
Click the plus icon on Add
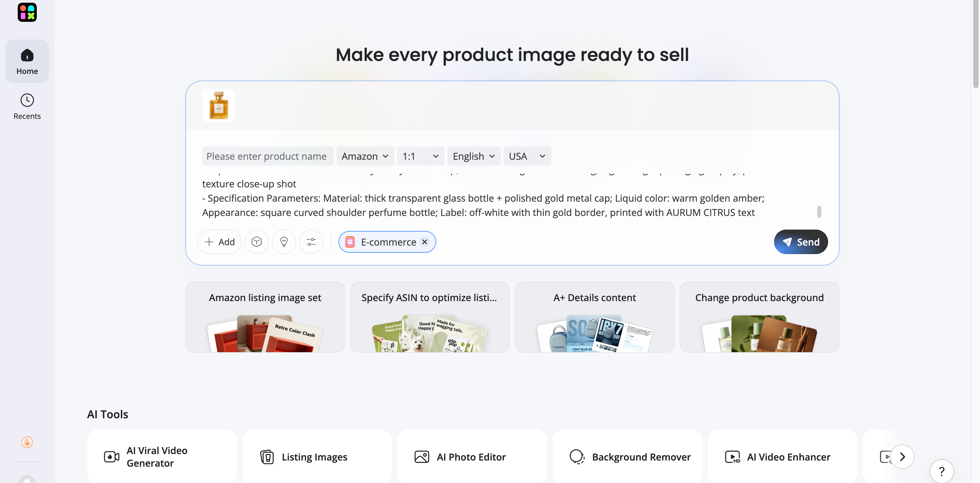coord(209,242)
